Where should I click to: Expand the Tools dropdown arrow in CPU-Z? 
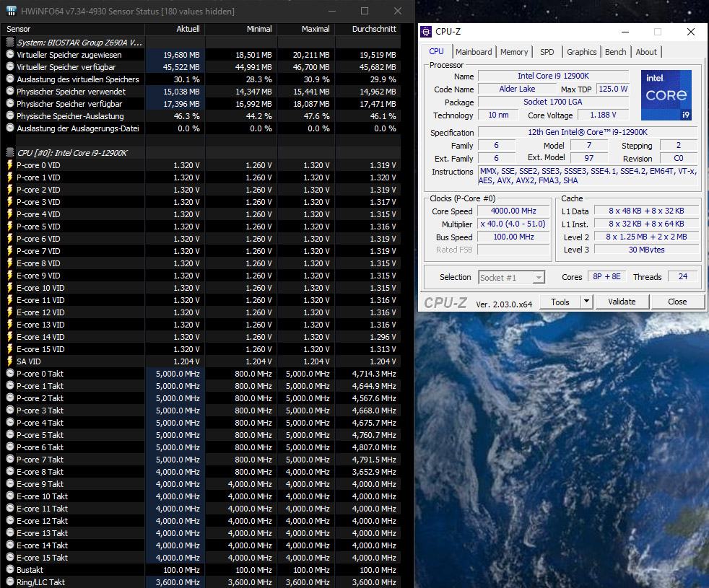coord(586,302)
